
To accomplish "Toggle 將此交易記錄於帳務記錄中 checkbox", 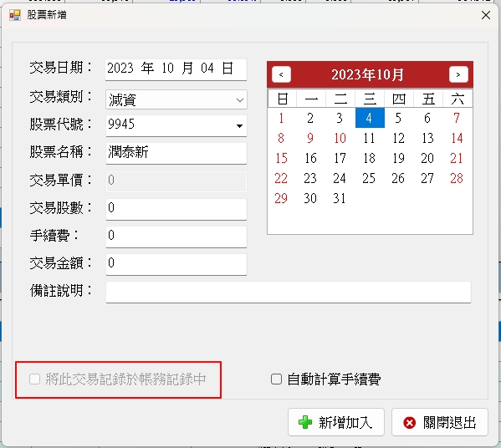I will [x=34, y=379].
